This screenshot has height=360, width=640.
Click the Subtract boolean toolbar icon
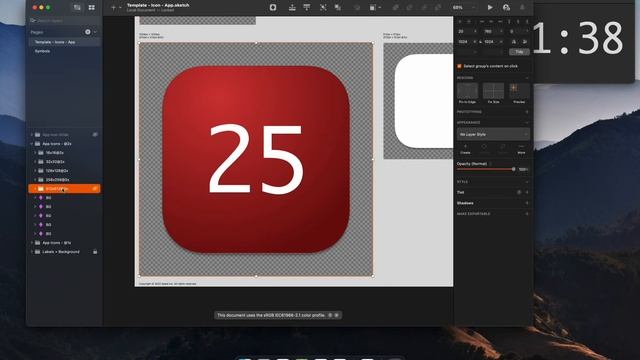[409, 7]
